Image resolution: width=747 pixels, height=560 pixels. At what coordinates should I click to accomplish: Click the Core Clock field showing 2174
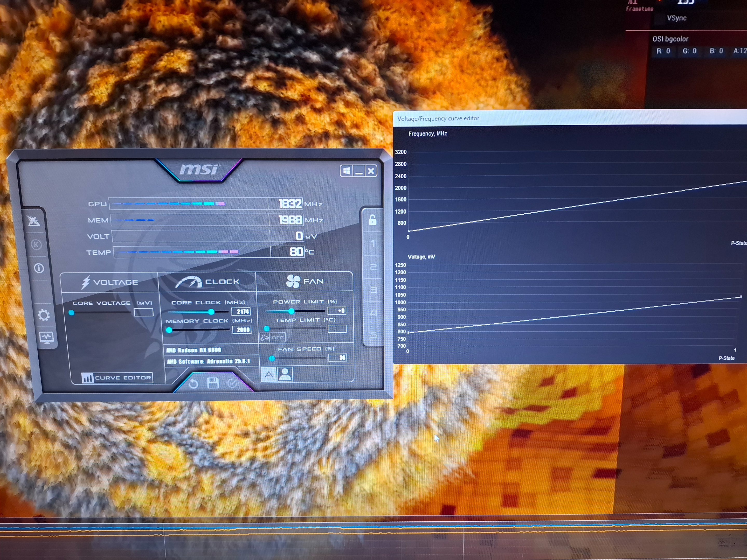point(241,312)
